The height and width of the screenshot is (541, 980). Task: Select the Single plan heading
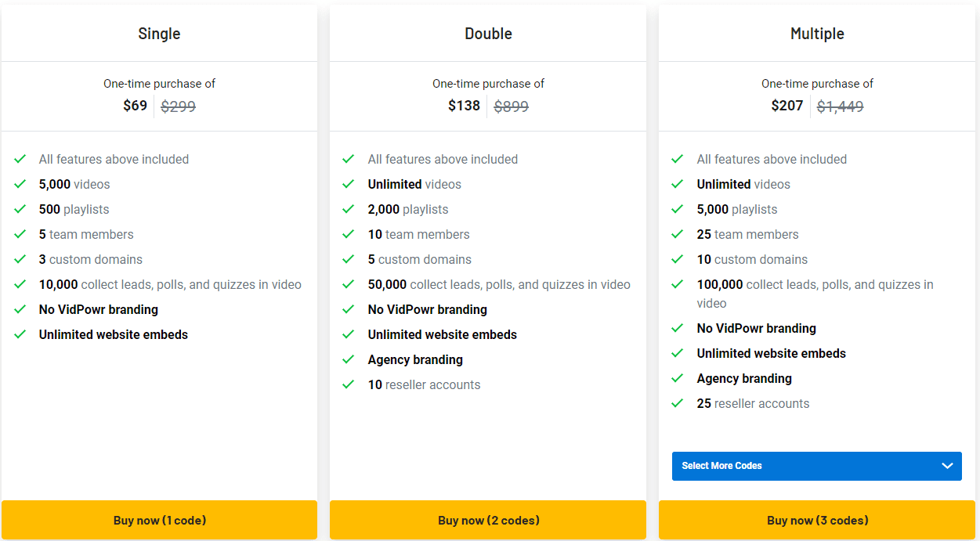tap(159, 34)
